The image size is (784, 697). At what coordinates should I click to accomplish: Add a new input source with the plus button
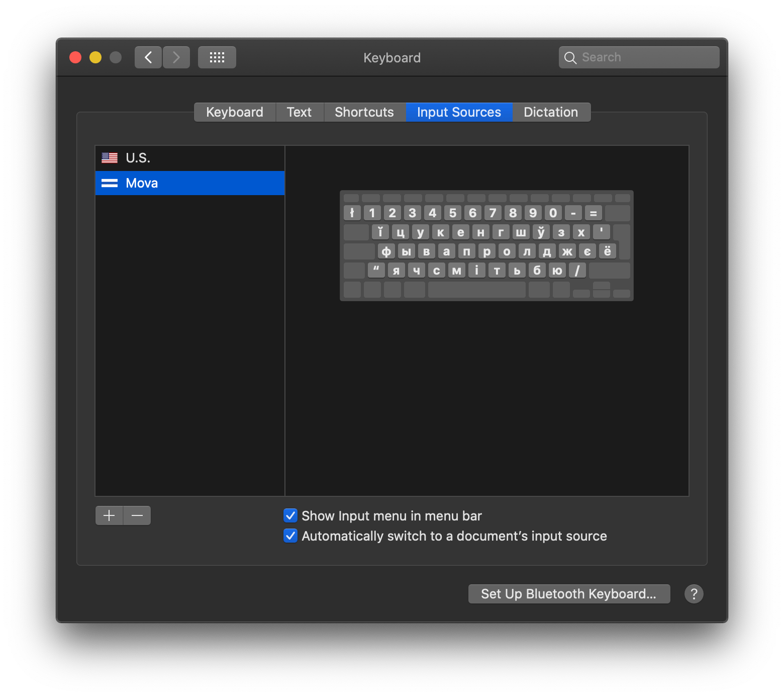pyautogui.click(x=109, y=515)
